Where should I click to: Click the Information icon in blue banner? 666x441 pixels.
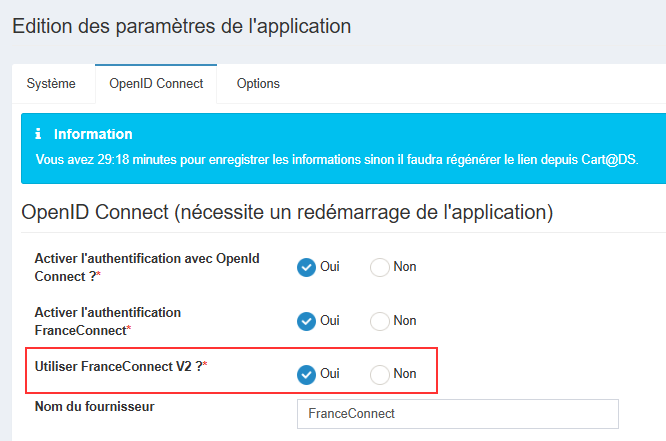38,134
